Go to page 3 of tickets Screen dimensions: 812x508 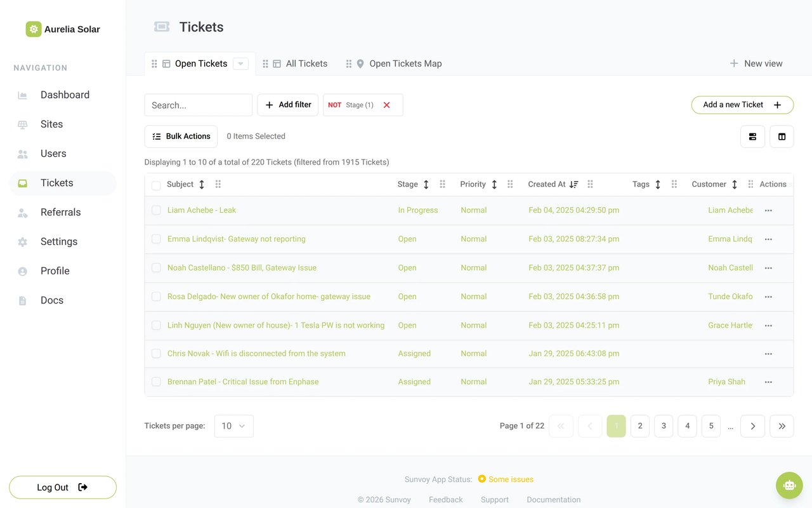pos(664,426)
